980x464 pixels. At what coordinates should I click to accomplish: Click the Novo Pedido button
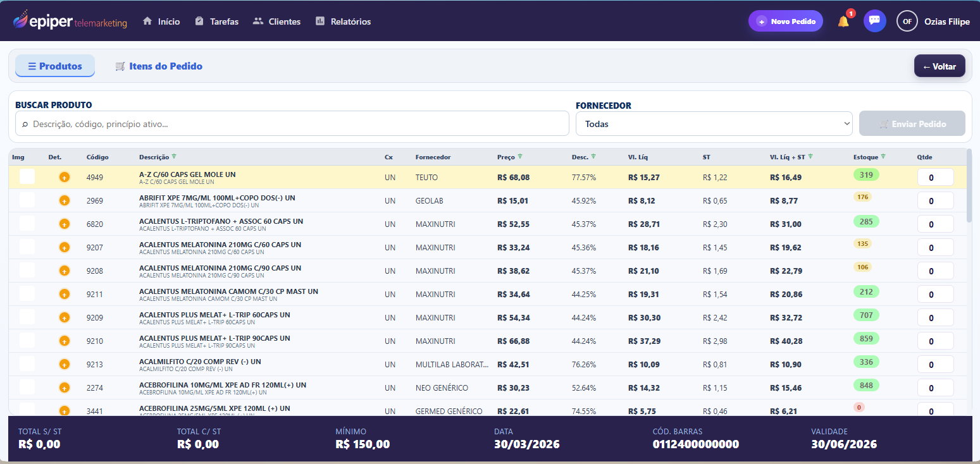(x=785, y=21)
